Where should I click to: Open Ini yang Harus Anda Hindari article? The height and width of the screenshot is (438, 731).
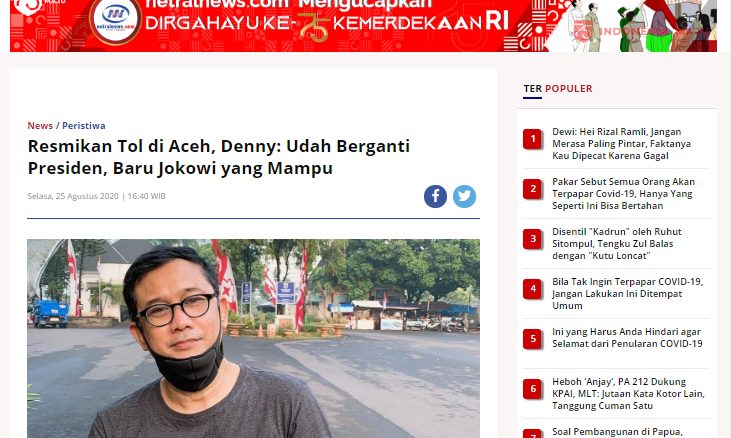(x=627, y=337)
